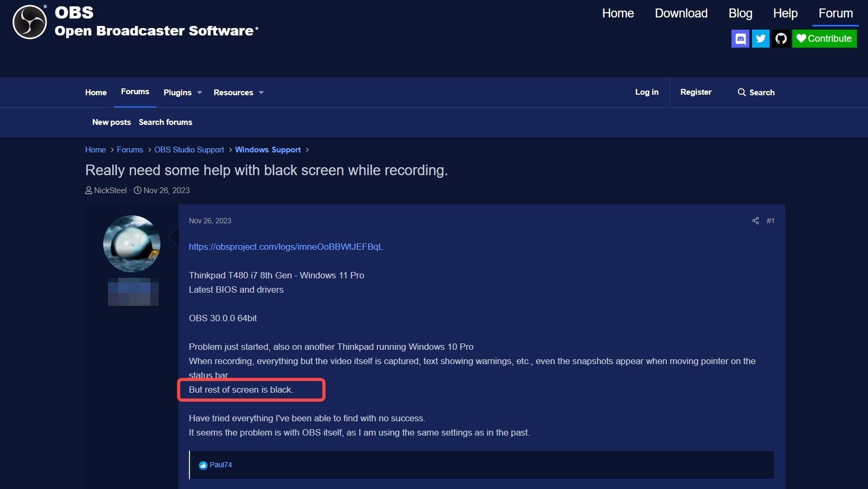
Task: Select the Forums navigation tab
Action: tap(135, 92)
